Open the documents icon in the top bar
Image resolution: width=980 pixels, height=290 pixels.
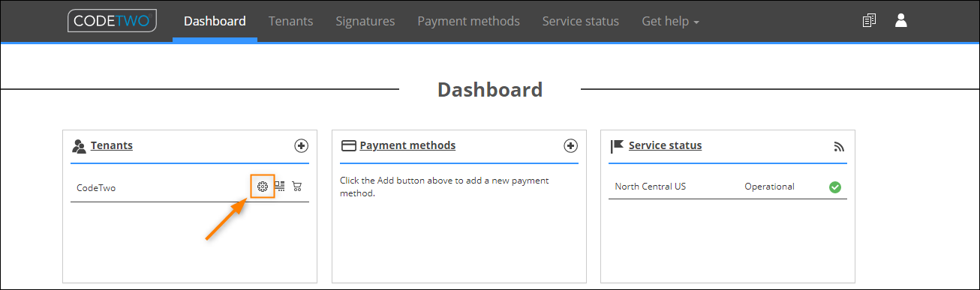pos(869,21)
